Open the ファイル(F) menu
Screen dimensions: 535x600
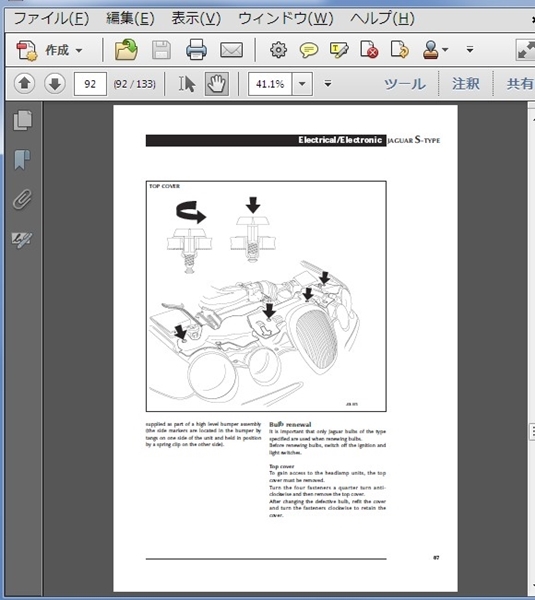coord(51,18)
